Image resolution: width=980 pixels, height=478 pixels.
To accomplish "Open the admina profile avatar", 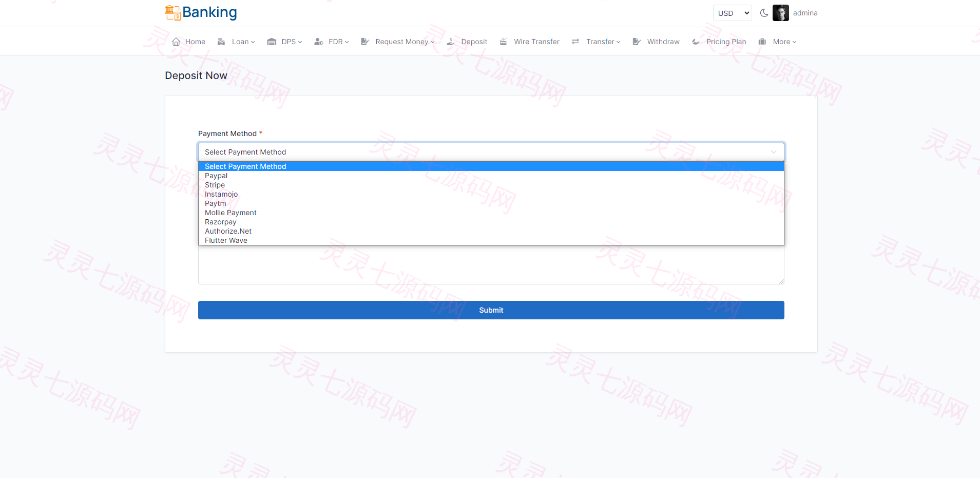I will tap(780, 13).
